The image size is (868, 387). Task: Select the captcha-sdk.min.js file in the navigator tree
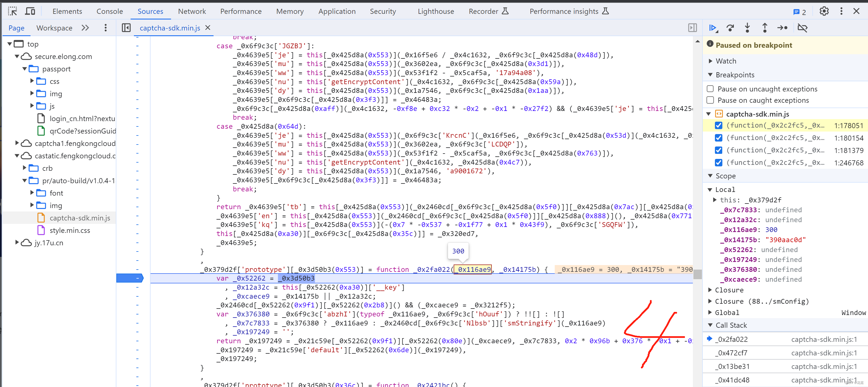[x=80, y=218]
